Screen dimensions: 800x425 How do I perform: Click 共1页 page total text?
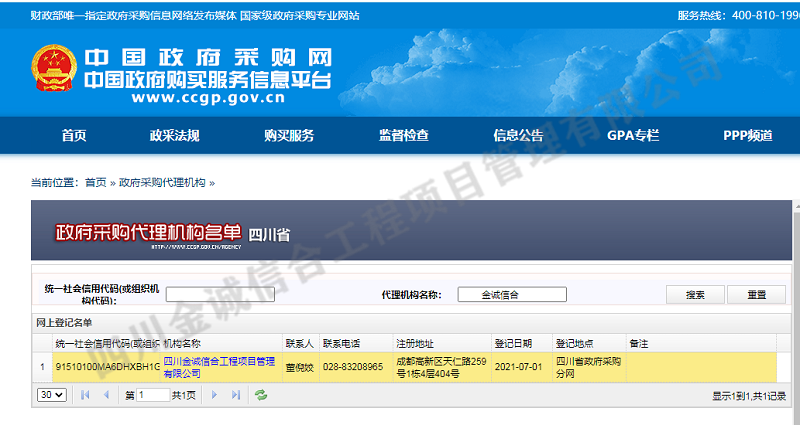click(x=184, y=395)
